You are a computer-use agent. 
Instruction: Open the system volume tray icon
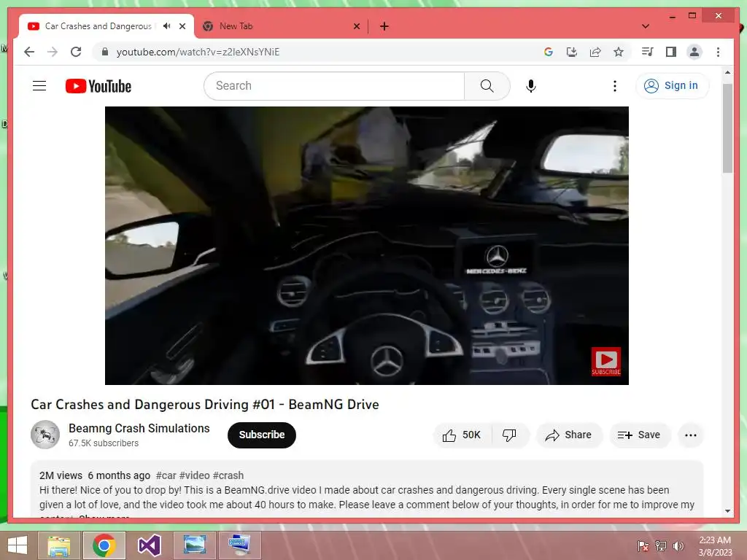678,545
